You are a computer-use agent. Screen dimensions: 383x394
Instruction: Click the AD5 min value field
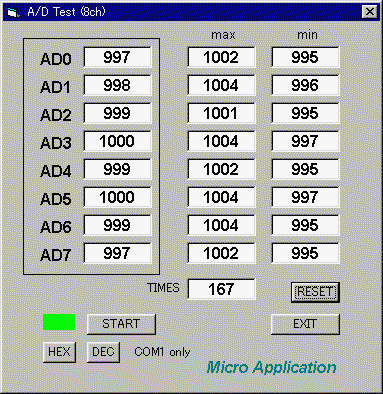click(305, 197)
